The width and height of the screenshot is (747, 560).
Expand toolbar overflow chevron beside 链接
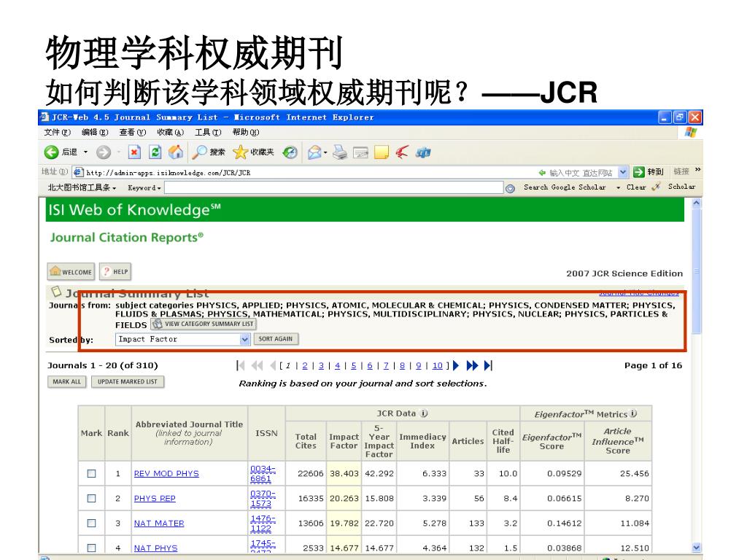point(698,169)
